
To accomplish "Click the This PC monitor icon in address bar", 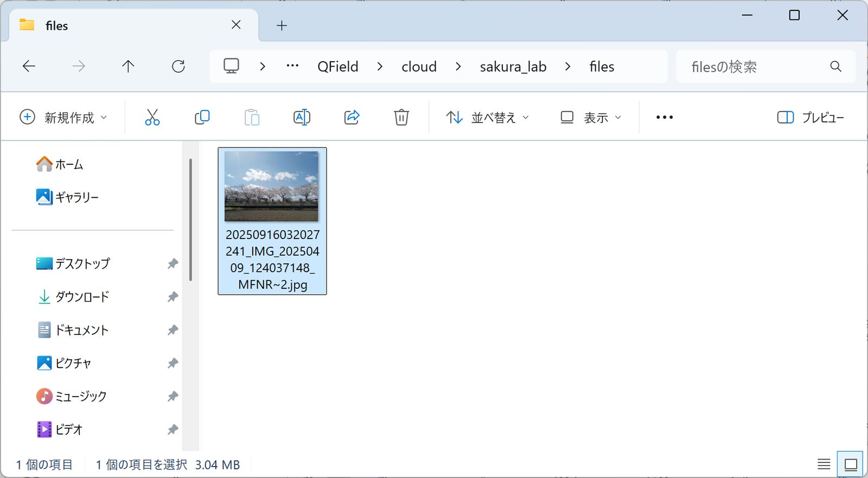I will 232,66.
